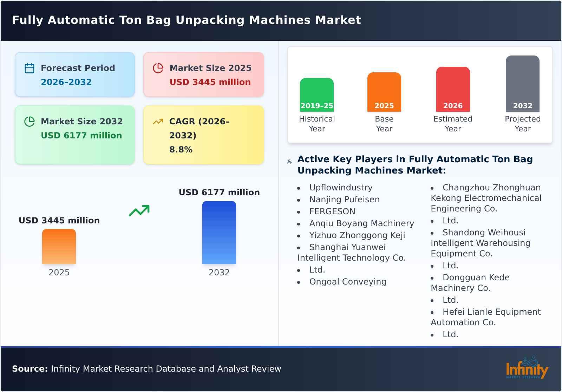Click the blue gradient 2032 market bar
This screenshot has height=392, width=562.
[219, 233]
